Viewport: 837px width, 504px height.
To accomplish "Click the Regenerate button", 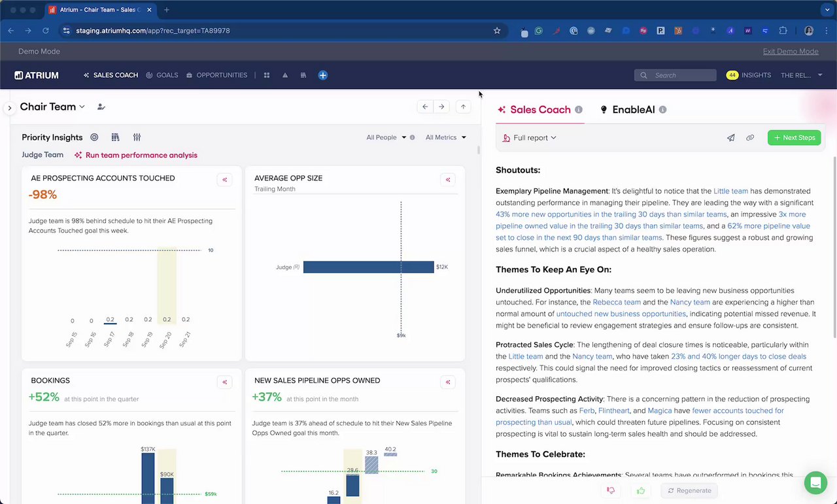I will point(689,490).
